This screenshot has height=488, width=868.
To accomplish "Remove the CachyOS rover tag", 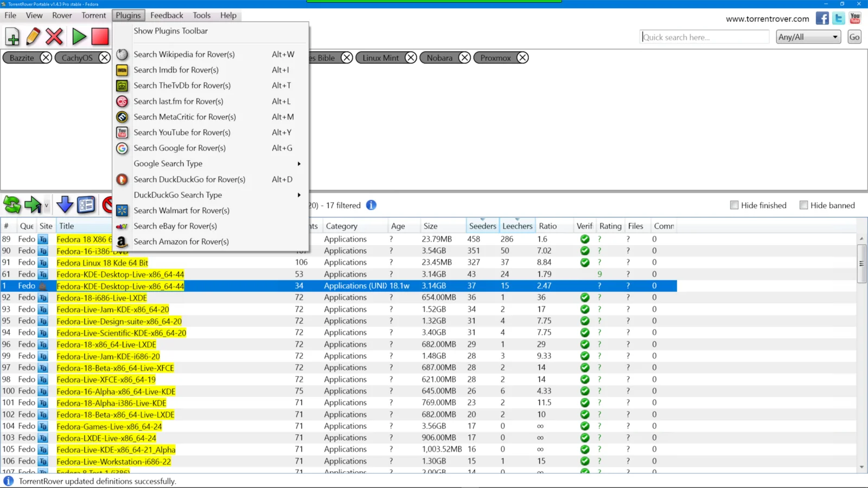I will [104, 57].
